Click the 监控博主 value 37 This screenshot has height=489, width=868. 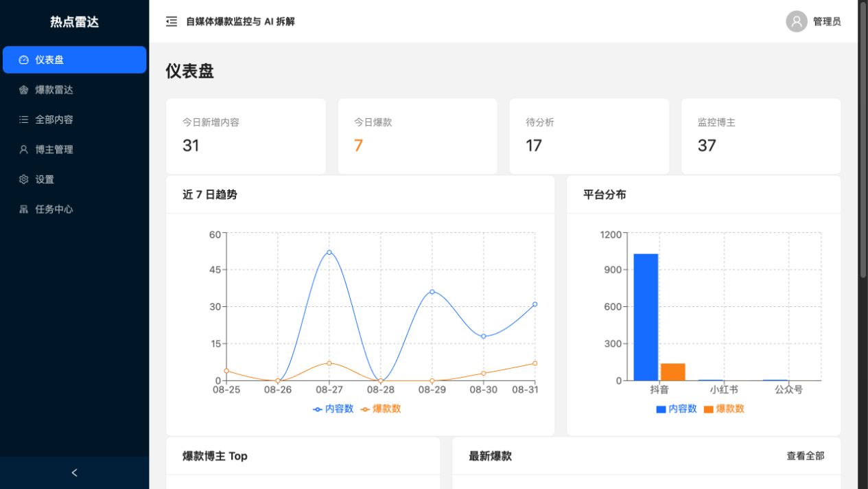[x=707, y=146]
